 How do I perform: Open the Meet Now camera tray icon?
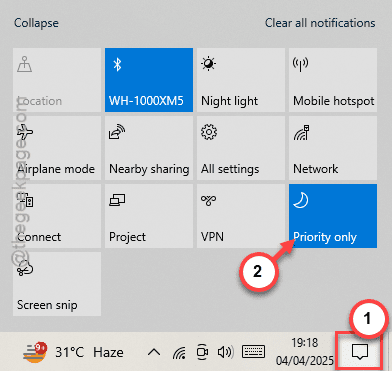pos(202,352)
